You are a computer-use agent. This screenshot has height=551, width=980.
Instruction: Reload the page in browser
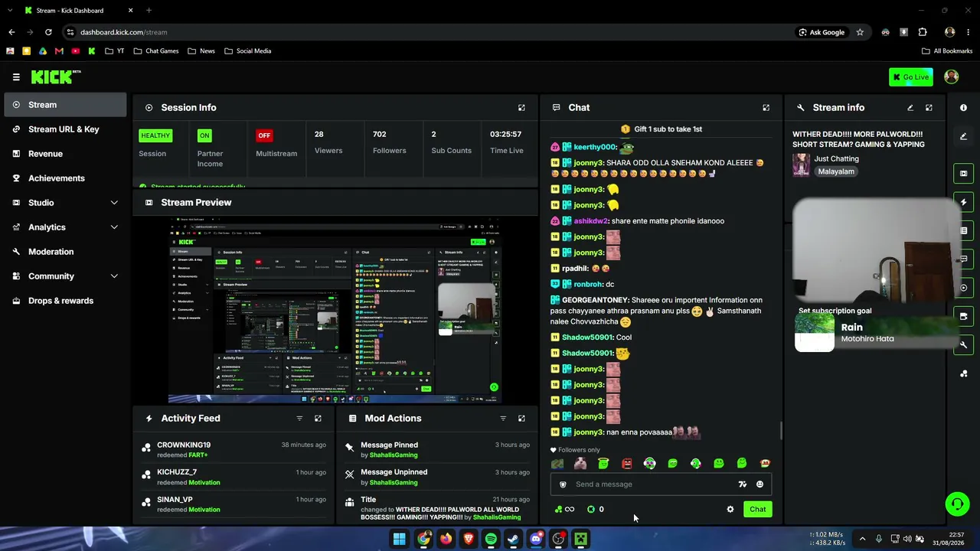point(48,32)
